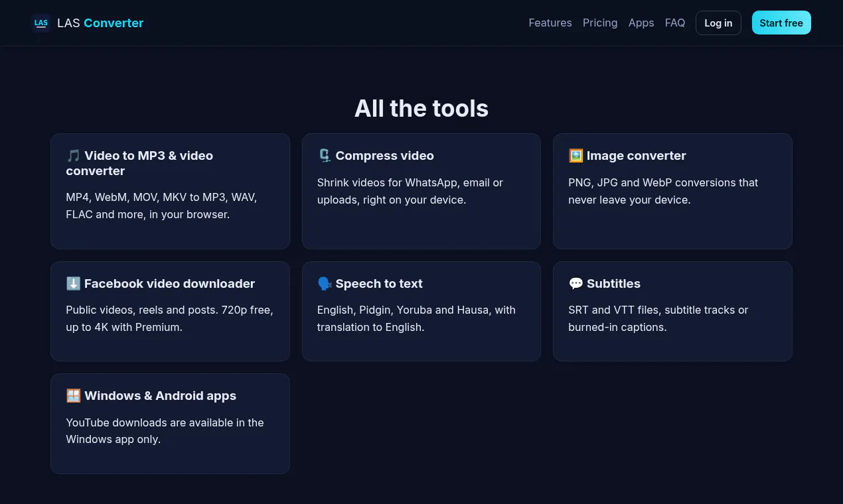This screenshot has height=504, width=843.
Task: Open the Facebook video downloader title
Action: point(170,284)
